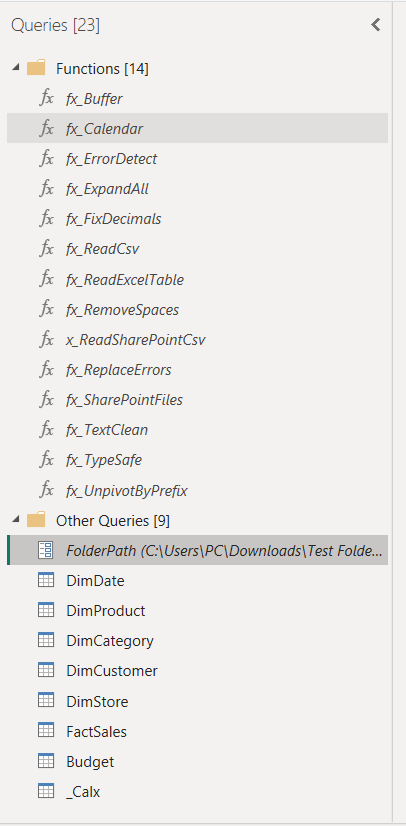Click the fx icon beside fx_ReadExcelTable

click(46, 279)
